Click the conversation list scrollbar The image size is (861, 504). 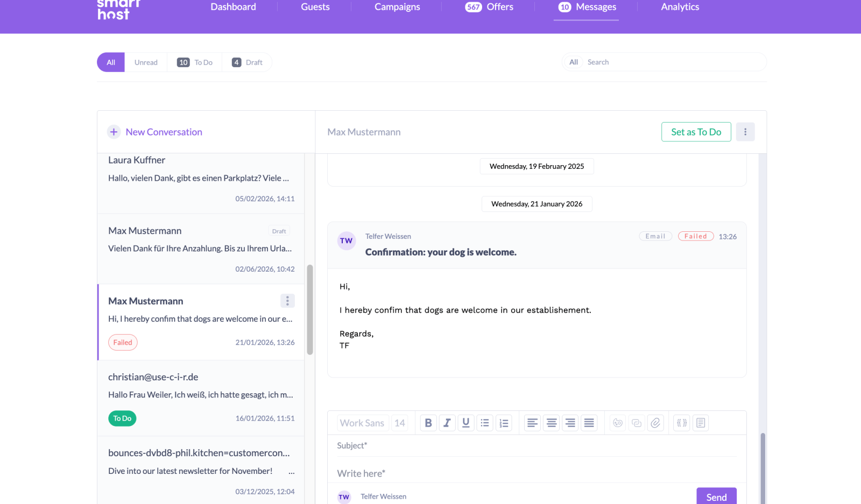coord(310,309)
